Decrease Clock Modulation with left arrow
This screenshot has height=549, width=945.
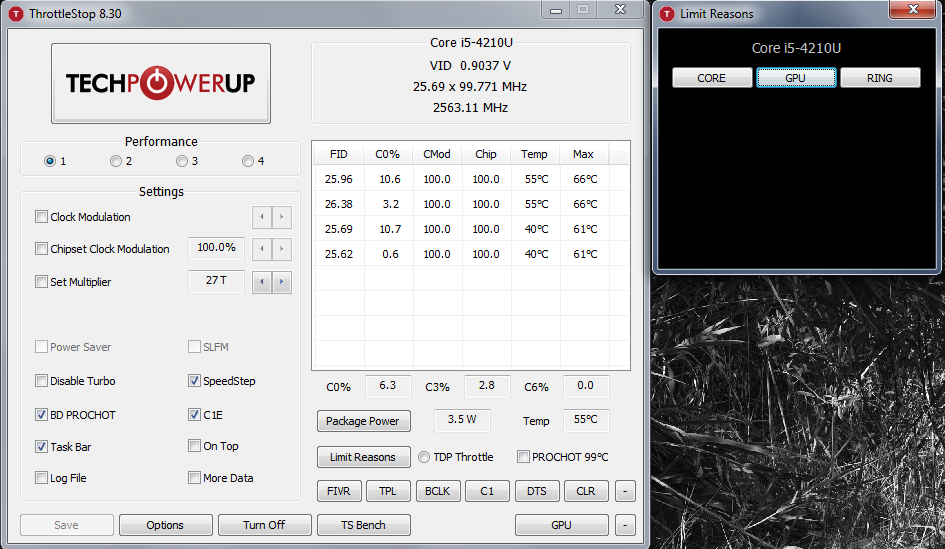[x=262, y=217]
